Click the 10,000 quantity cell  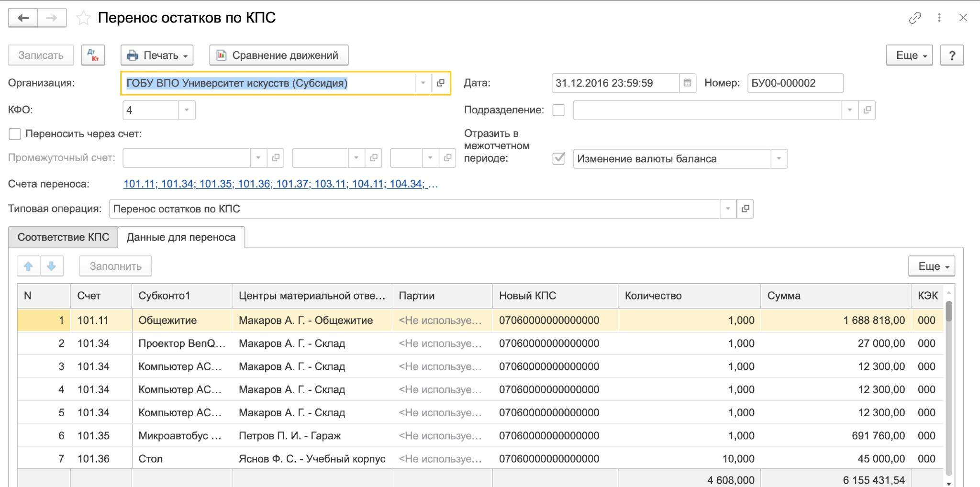point(690,459)
